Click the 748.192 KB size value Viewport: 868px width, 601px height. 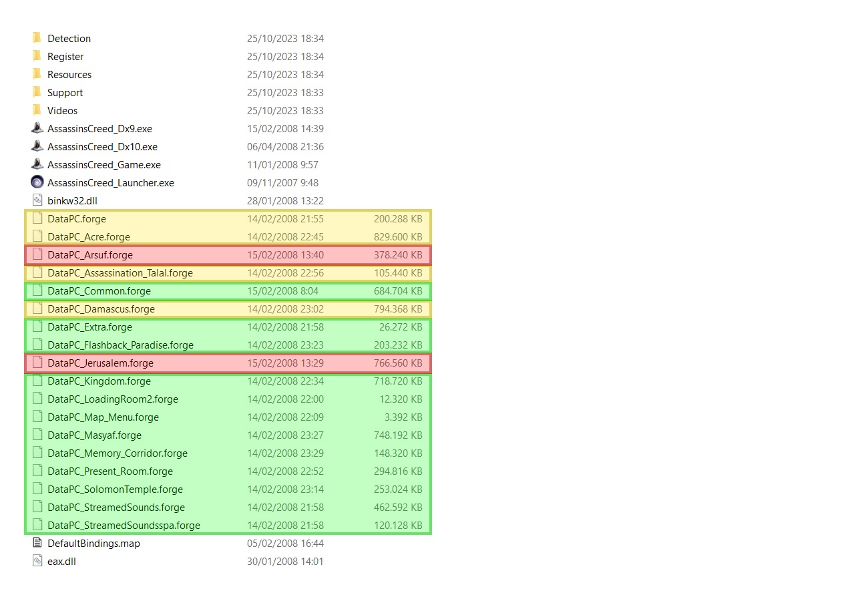398,435
